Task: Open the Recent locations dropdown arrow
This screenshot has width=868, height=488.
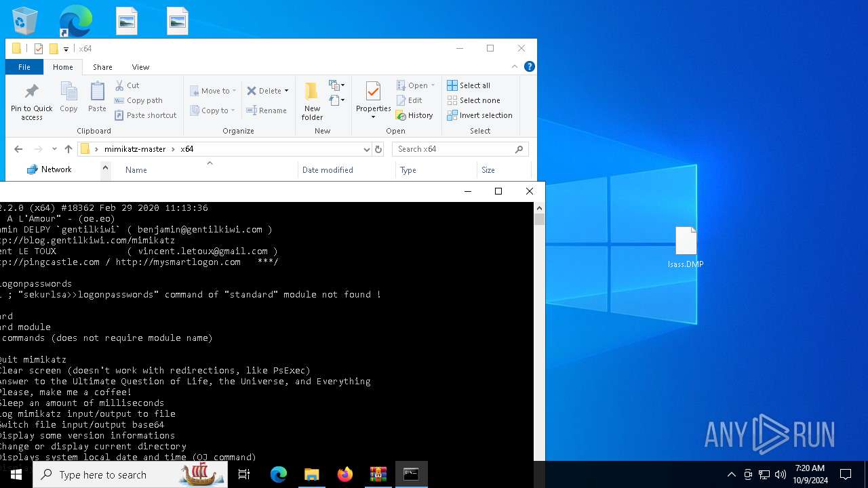Action: click(54, 149)
